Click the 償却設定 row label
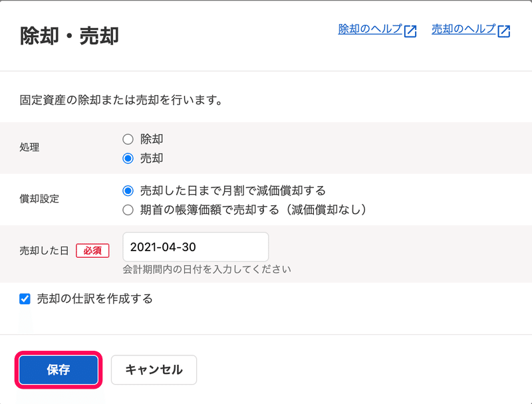 coord(39,199)
